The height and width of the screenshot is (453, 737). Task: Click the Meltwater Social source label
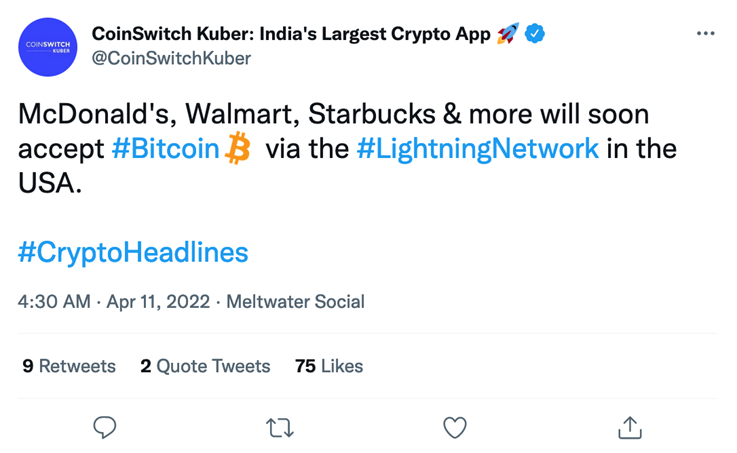(x=295, y=302)
